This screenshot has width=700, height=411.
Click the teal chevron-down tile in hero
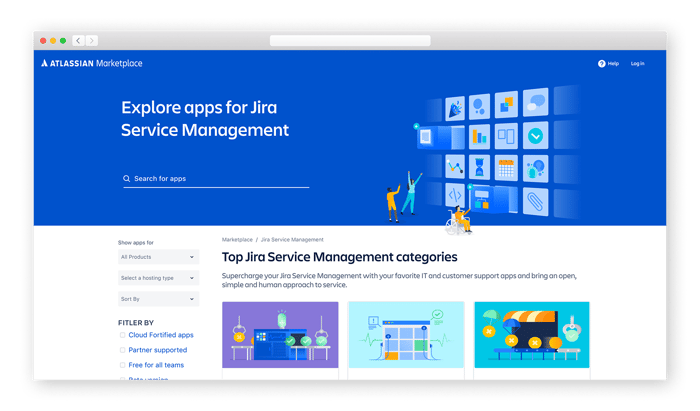click(x=535, y=136)
